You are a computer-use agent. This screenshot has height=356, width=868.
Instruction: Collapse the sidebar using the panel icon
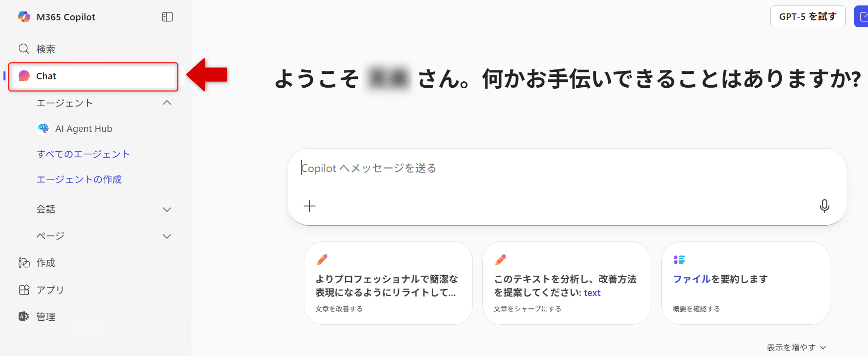pos(167,16)
